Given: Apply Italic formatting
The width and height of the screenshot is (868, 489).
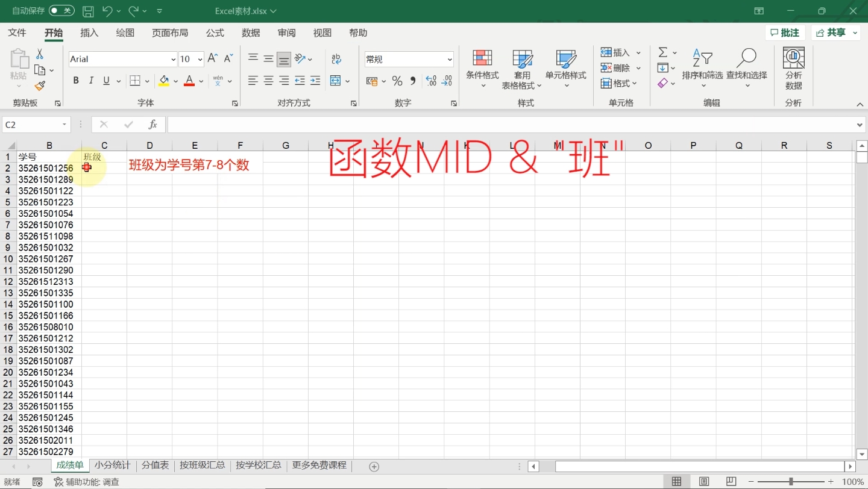Looking at the screenshot, I should click(91, 81).
